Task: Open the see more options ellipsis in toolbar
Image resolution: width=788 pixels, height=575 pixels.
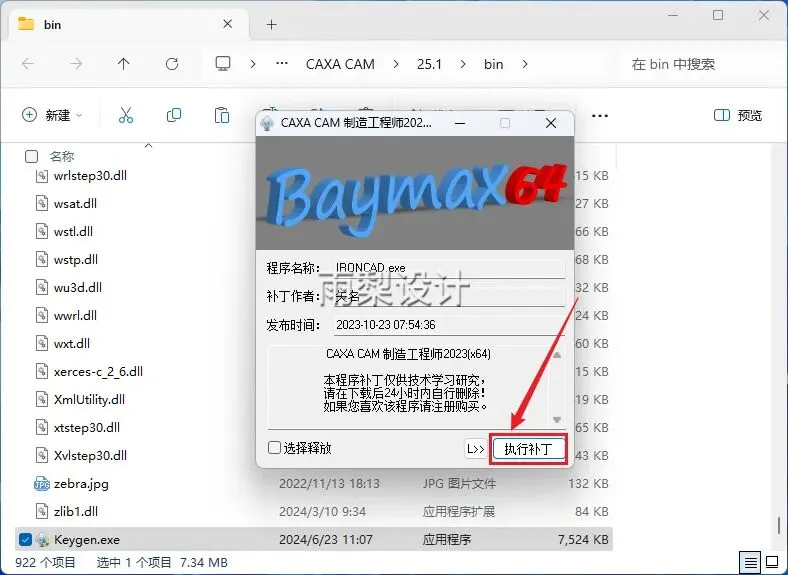Action: (x=600, y=116)
